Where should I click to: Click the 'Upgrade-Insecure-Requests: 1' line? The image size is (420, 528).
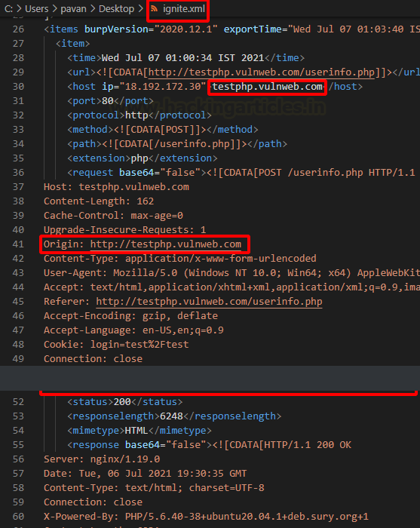(125, 229)
